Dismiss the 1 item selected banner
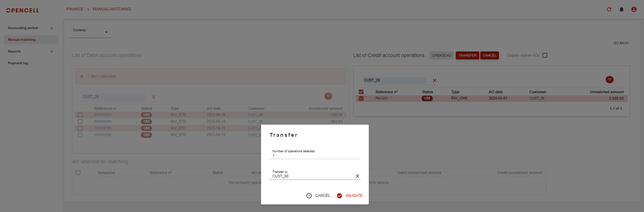The height and width of the screenshot is (212, 644). tap(81, 77)
